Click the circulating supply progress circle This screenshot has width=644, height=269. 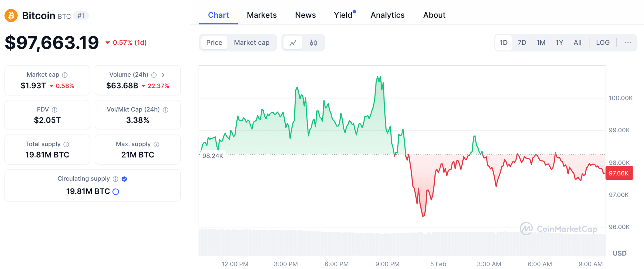pos(116,192)
